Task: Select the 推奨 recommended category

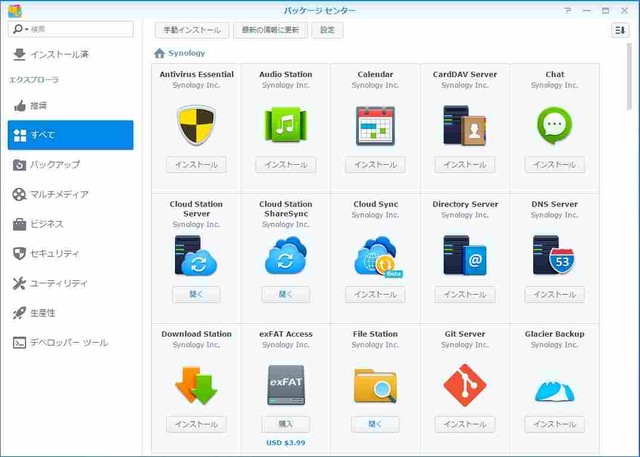Action: [71, 106]
